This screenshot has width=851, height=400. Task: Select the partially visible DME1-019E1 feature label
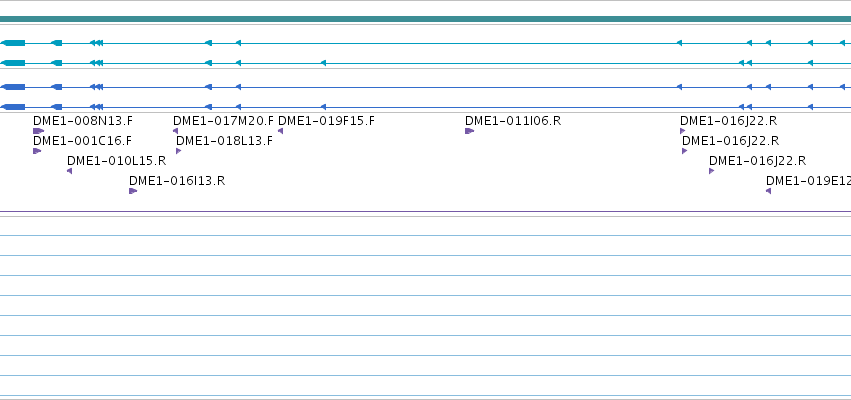point(809,181)
